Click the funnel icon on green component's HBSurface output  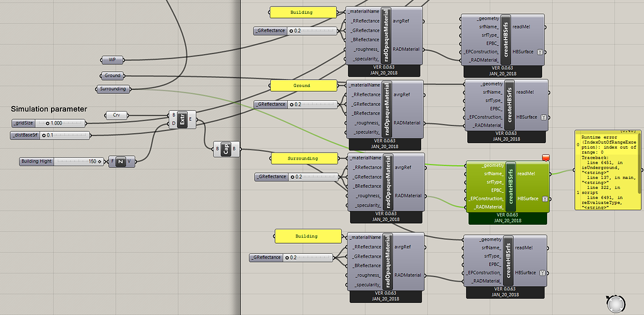coord(545,198)
